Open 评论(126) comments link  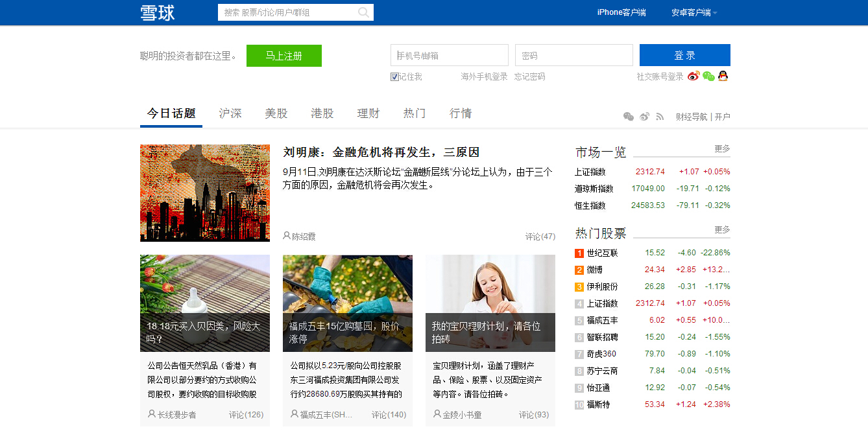point(247,414)
